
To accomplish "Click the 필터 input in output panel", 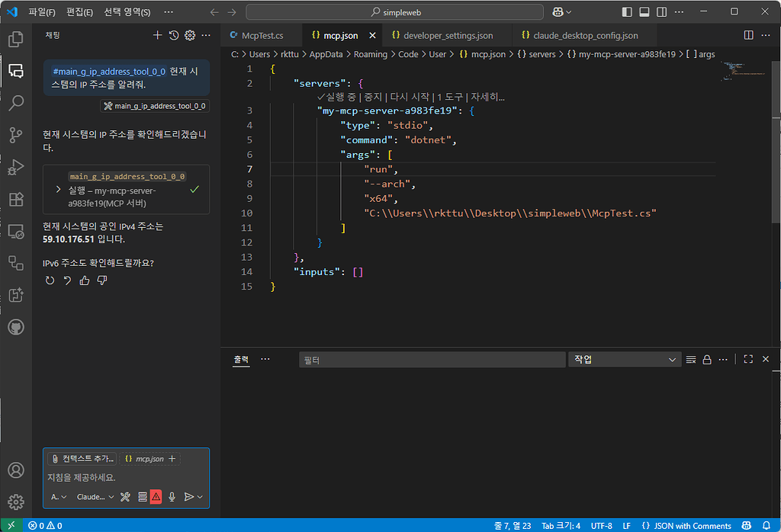I will pos(432,359).
